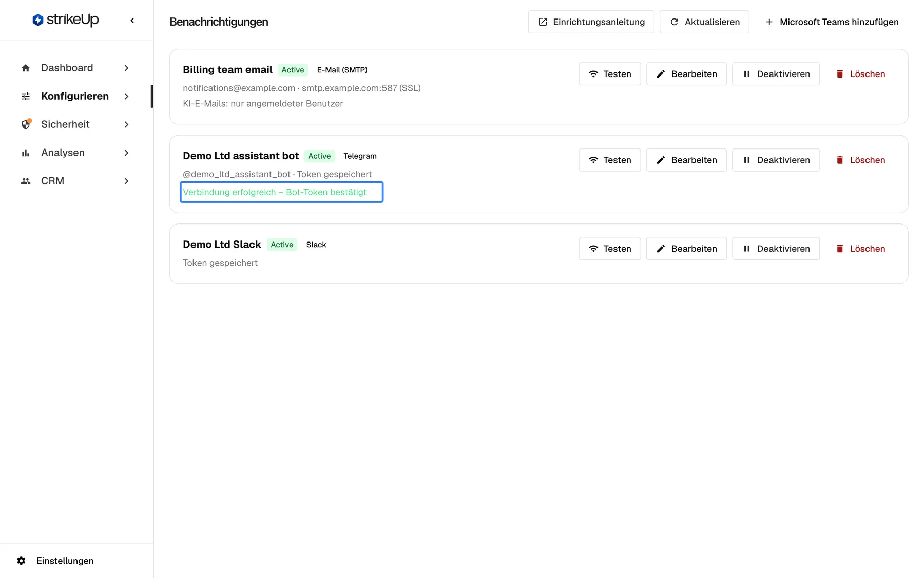Edit the Billing team email channel
This screenshot has width=924, height=578.
[x=686, y=74]
